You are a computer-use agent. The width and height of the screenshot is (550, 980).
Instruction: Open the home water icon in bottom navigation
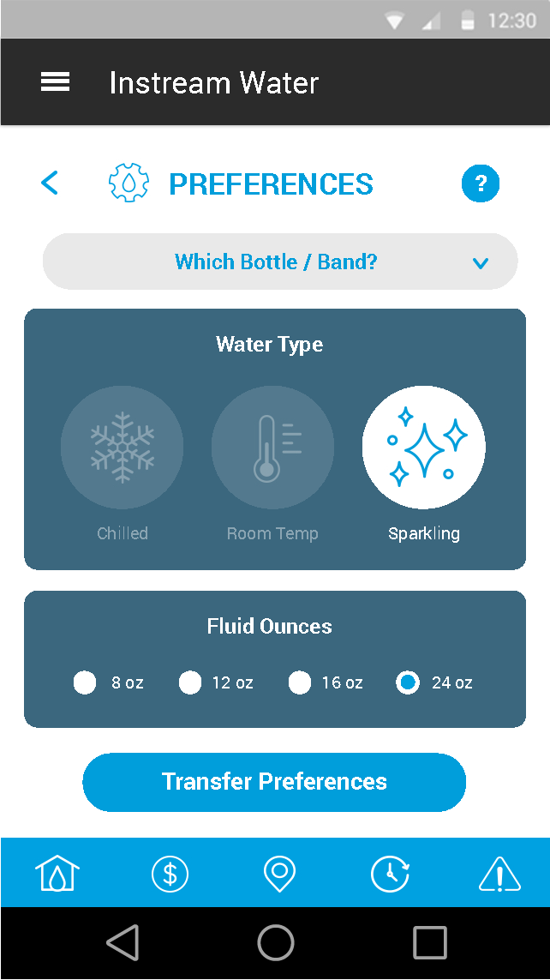pos(57,874)
